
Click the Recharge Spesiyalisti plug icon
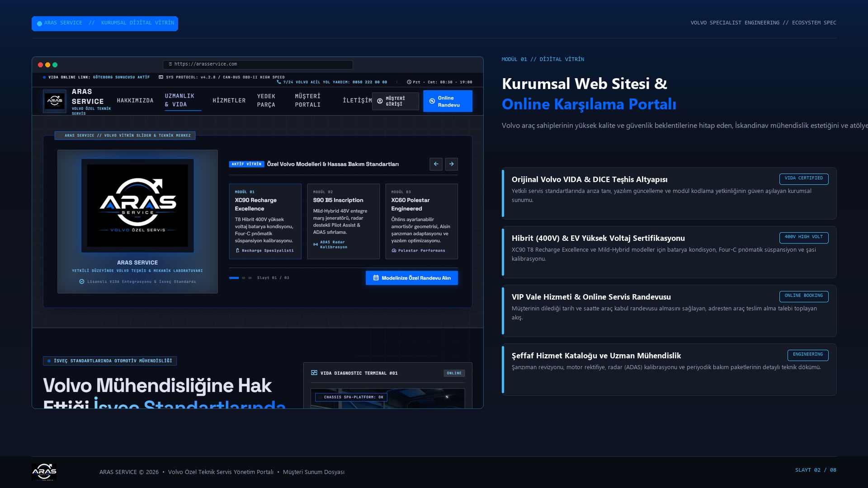pos(237,250)
